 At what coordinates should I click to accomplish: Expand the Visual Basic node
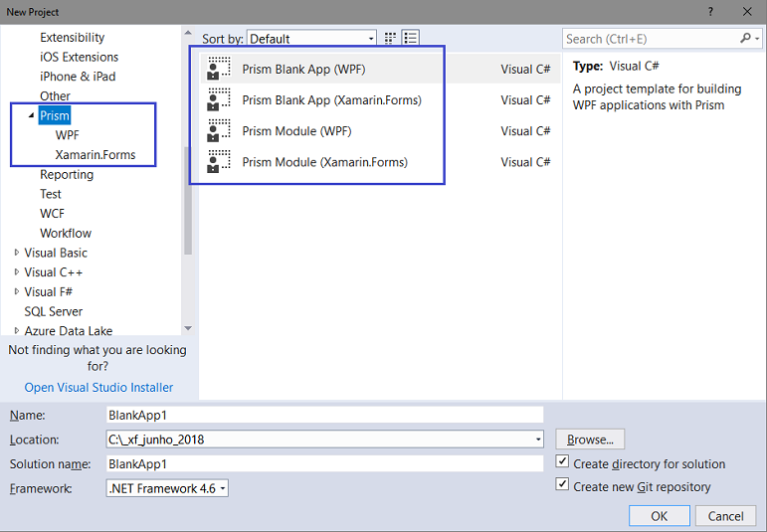pyautogui.click(x=17, y=253)
